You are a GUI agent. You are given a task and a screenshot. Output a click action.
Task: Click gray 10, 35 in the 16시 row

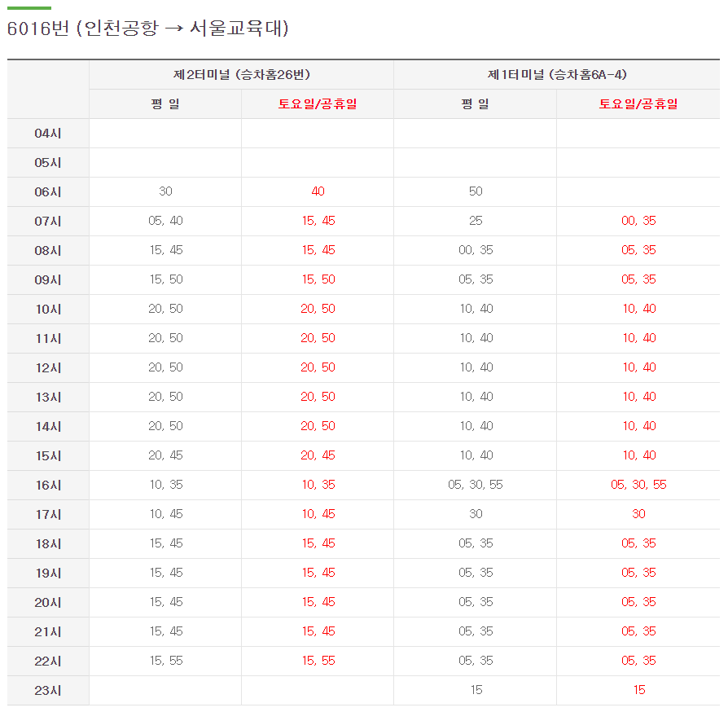(x=166, y=485)
